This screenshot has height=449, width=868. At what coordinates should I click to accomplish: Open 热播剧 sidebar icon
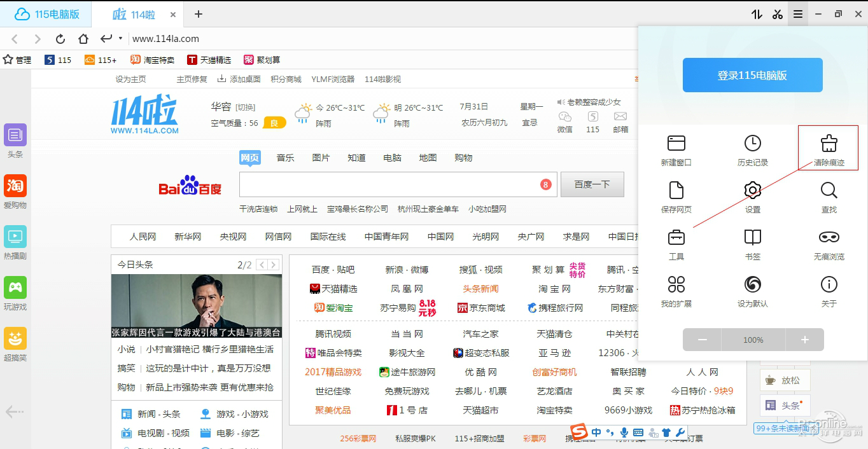coord(15,237)
